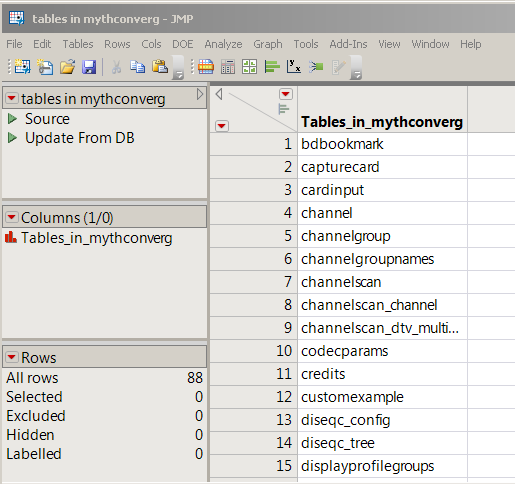Screen dimensions: 515x484
Task: Click the customexample cell
Action: [x=383, y=397]
